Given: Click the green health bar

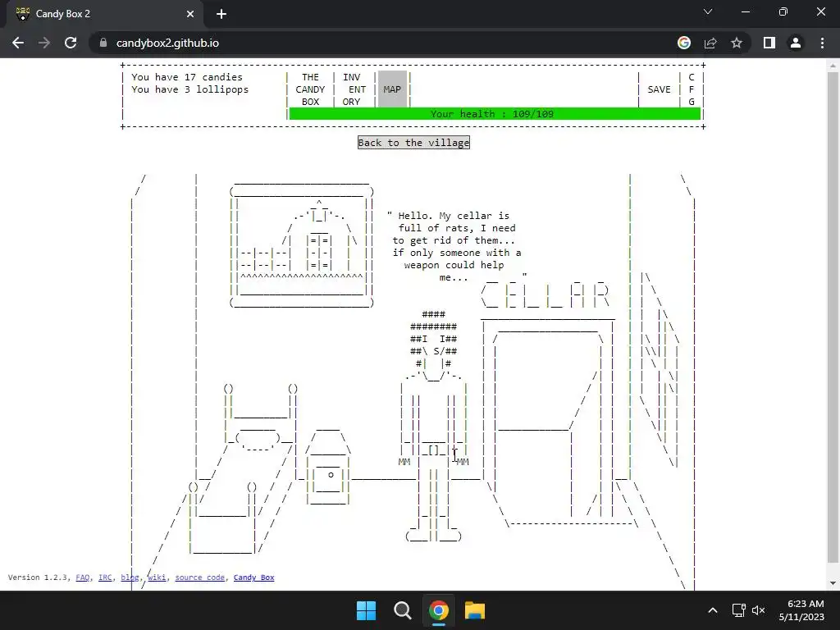Looking at the screenshot, I should [495, 113].
